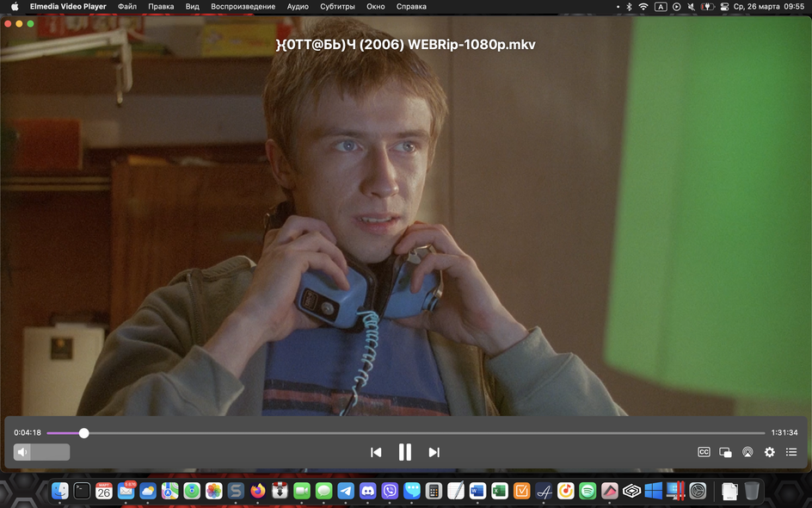Open Trash in the Dock
Image resolution: width=812 pixels, height=508 pixels.
coord(752,491)
